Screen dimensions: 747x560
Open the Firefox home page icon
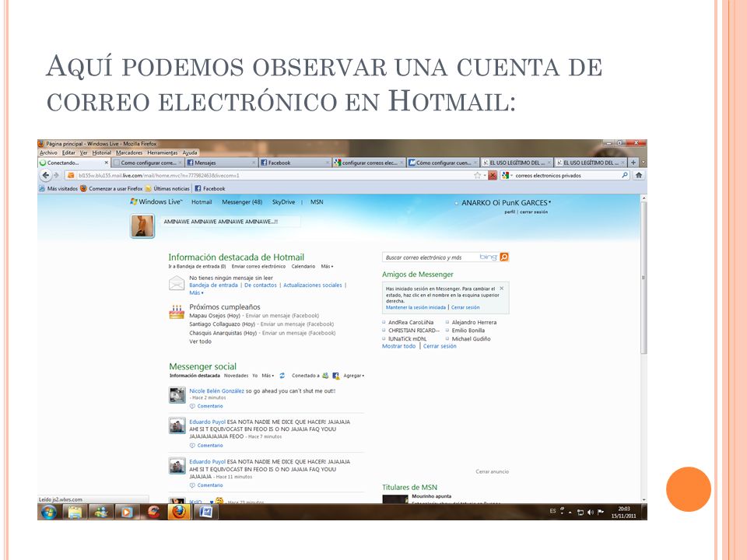(x=639, y=175)
